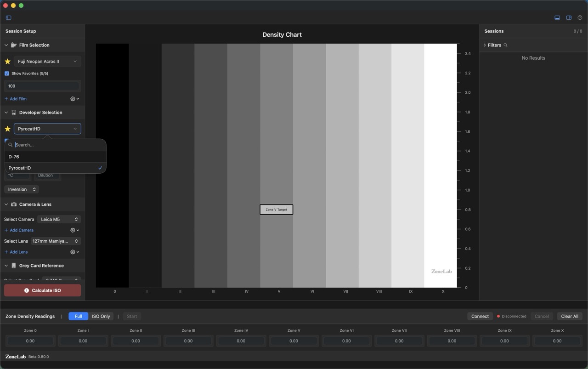Image resolution: width=588 pixels, height=369 pixels.
Task: Click the Start button
Action: click(132, 316)
